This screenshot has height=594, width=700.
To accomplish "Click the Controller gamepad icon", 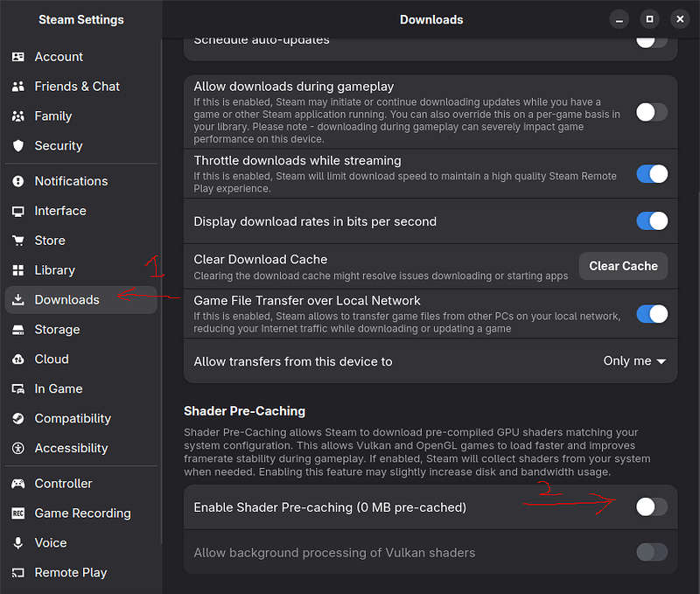I will pyautogui.click(x=17, y=484).
